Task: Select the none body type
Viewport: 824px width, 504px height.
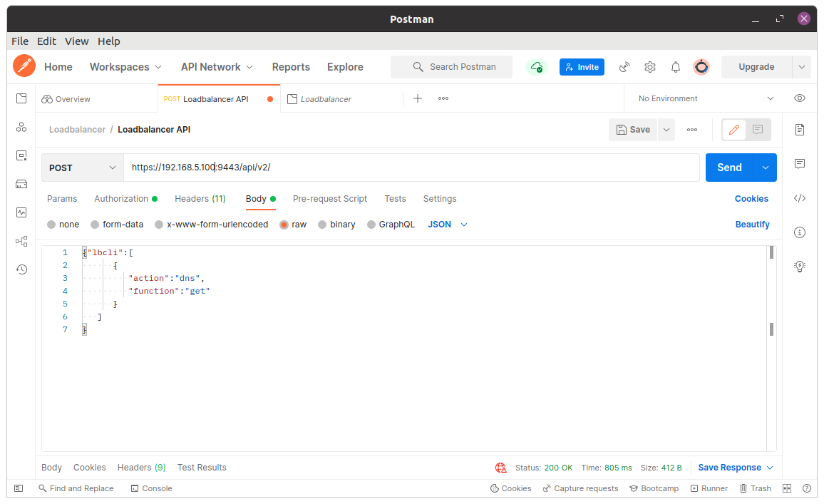Action: pos(51,225)
